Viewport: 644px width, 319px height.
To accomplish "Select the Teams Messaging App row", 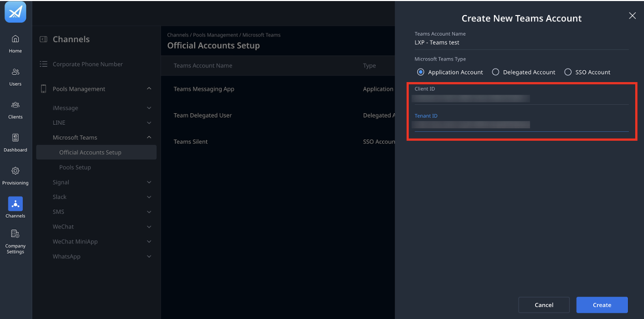I will point(278,89).
